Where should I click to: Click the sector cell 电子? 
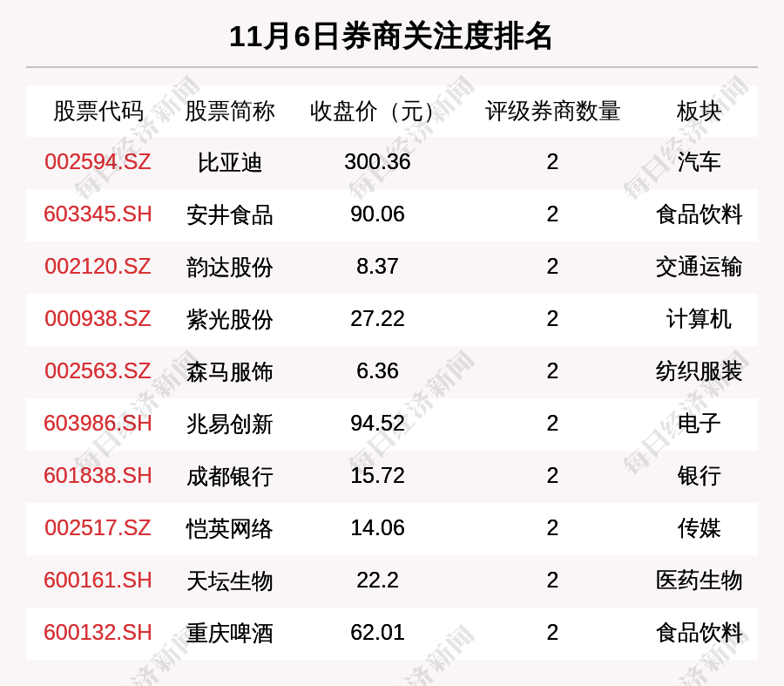(699, 424)
